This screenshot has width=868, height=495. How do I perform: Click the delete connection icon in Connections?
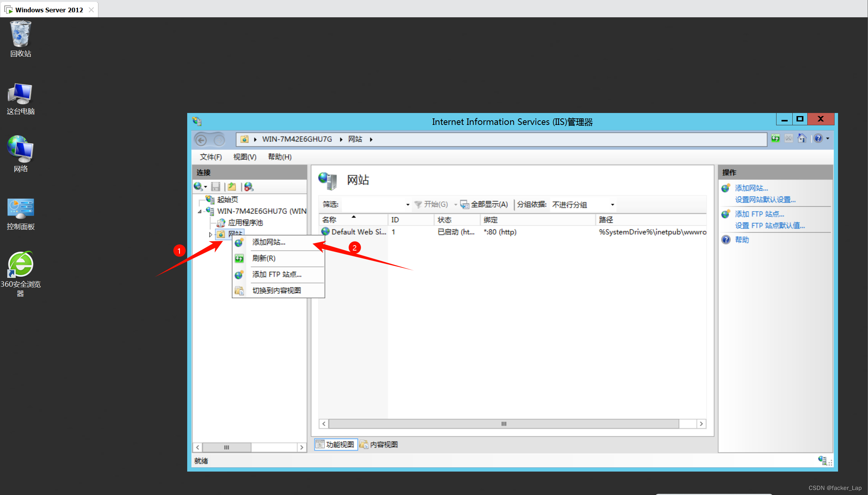coord(249,187)
